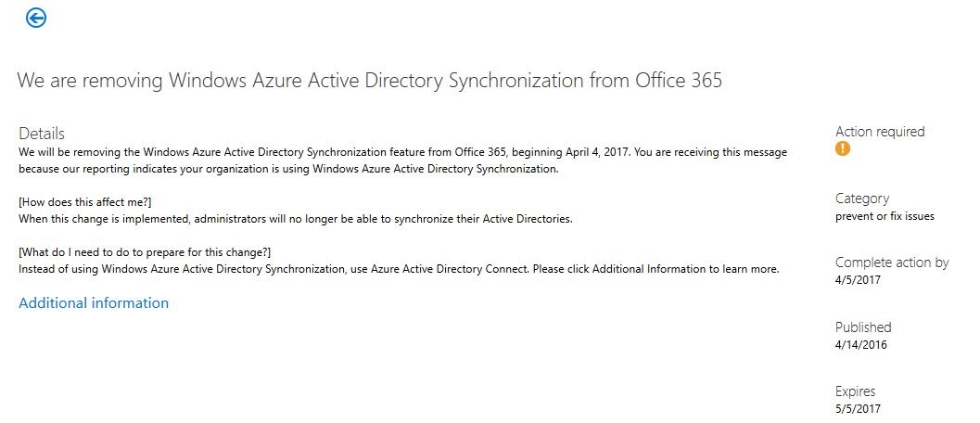Select the 5/5/2017 expiry date
This screenshot has width=980, height=423.
859,409
